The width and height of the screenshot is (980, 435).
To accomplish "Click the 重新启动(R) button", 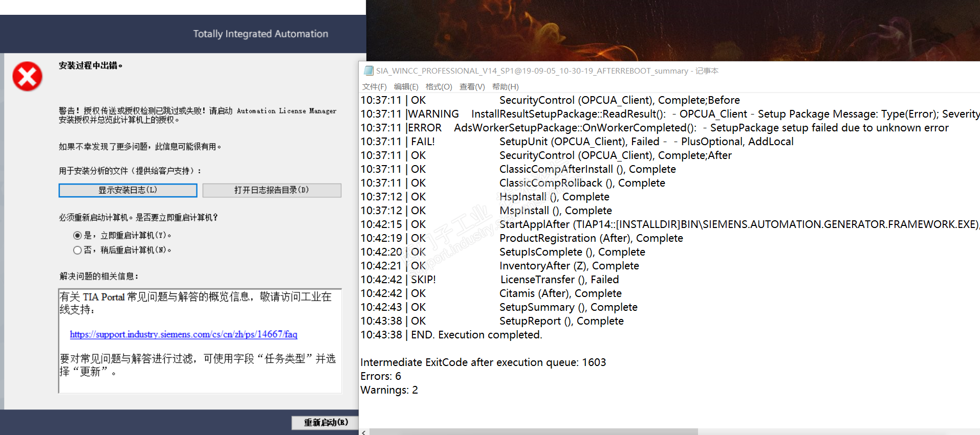I will coord(326,423).
